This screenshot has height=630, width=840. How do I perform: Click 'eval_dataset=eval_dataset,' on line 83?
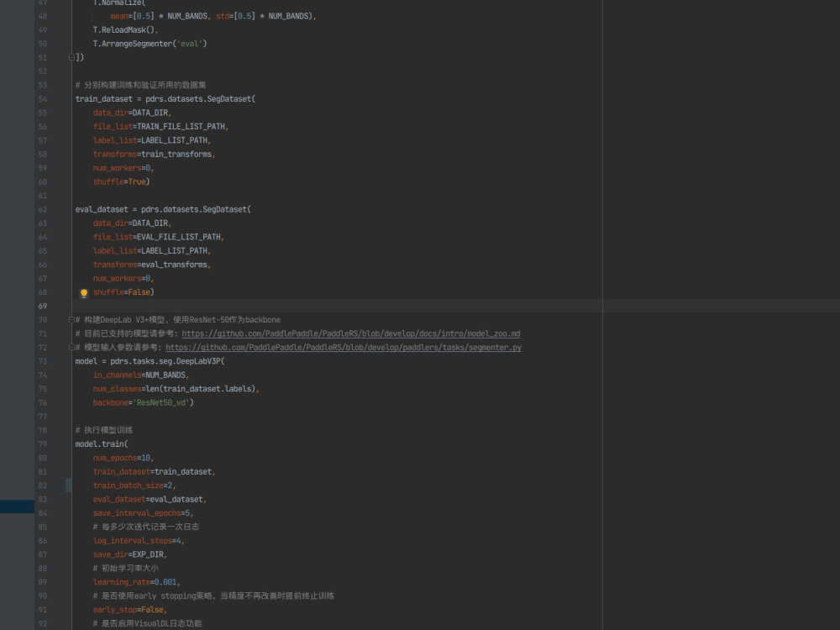[150, 499]
